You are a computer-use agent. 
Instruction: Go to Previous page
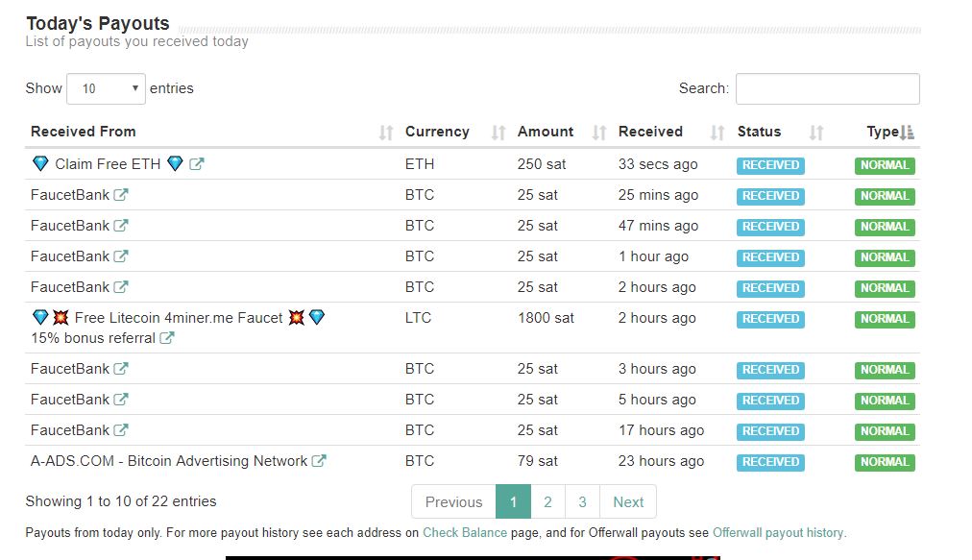click(x=453, y=501)
